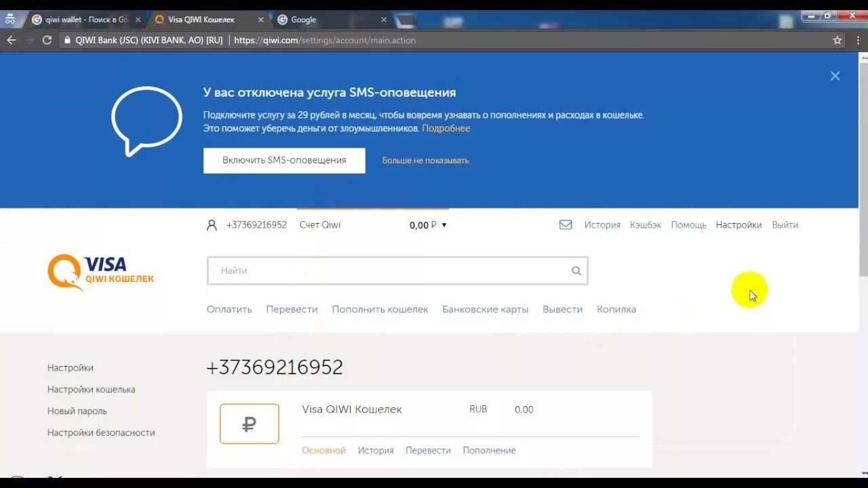This screenshot has width=868, height=488.
Task: Select Настройки кошелька in sidebar
Action: [91, 390]
